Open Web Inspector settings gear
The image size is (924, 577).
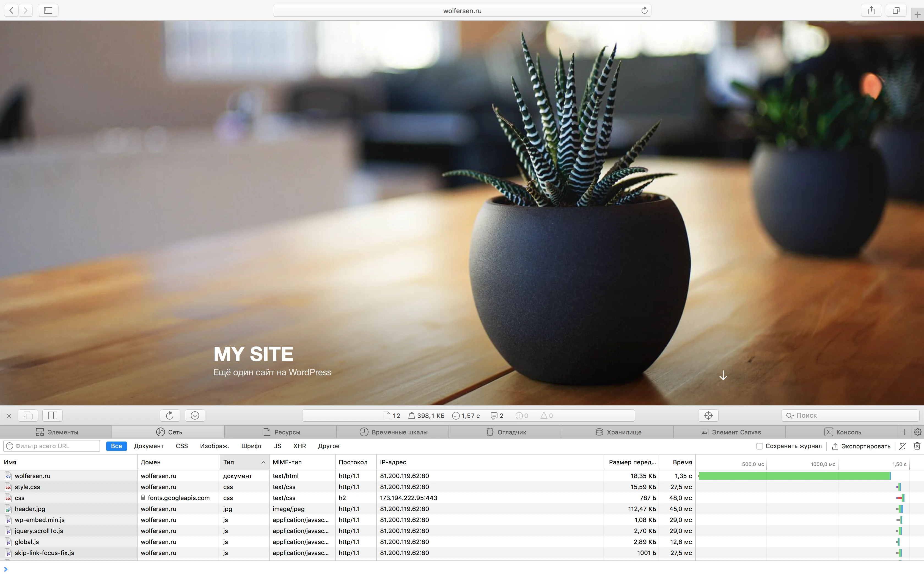click(x=917, y=432)
